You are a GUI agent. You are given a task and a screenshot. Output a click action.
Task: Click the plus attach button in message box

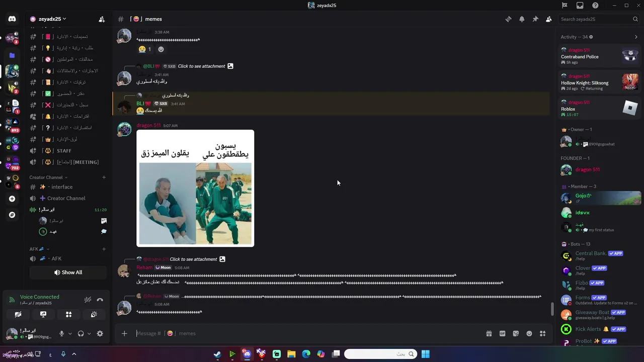pyautogui.click(x=124, y=333)
